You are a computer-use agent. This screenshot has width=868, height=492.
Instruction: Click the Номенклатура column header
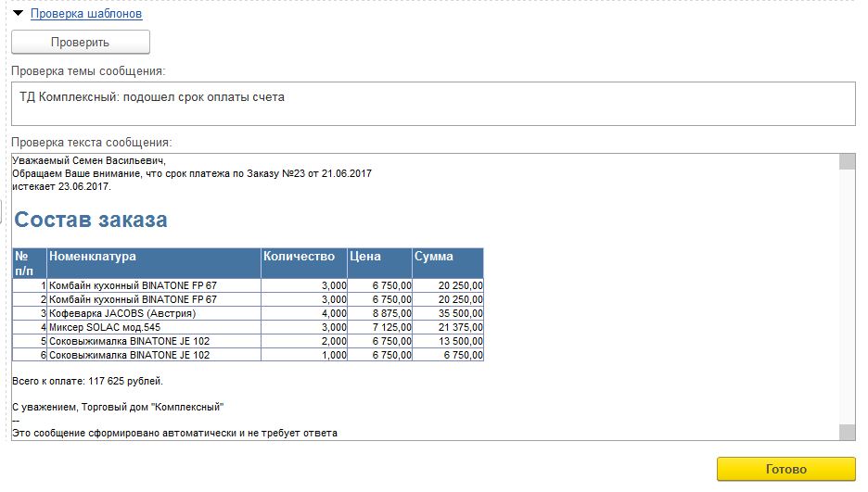pyautogui.click(x=154, y=263)
